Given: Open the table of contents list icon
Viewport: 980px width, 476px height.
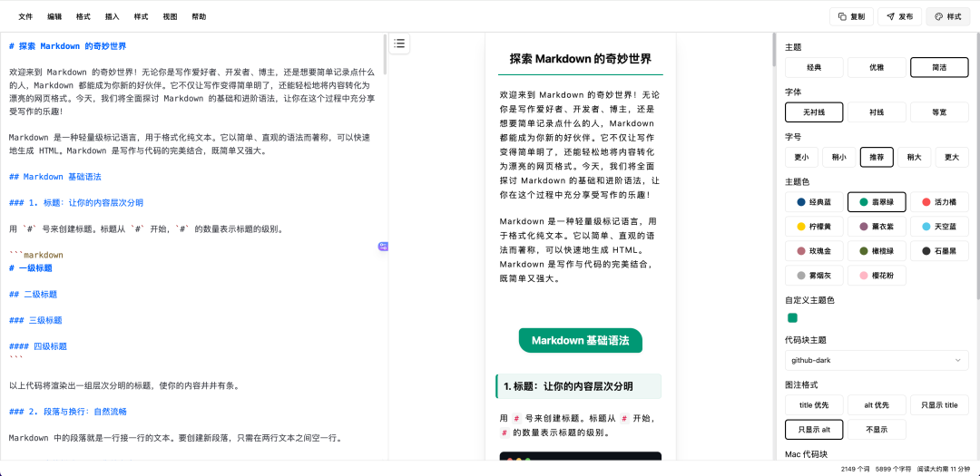Looking at the screenshot, I should 399,44.
